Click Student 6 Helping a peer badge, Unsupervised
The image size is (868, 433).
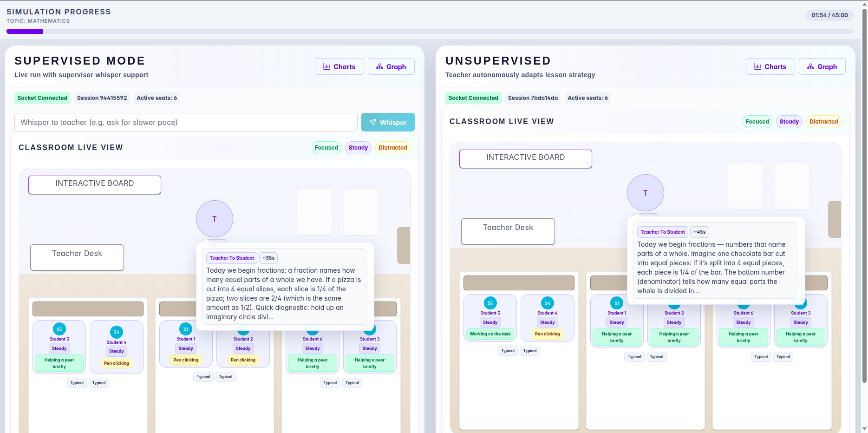coord(744,337)
